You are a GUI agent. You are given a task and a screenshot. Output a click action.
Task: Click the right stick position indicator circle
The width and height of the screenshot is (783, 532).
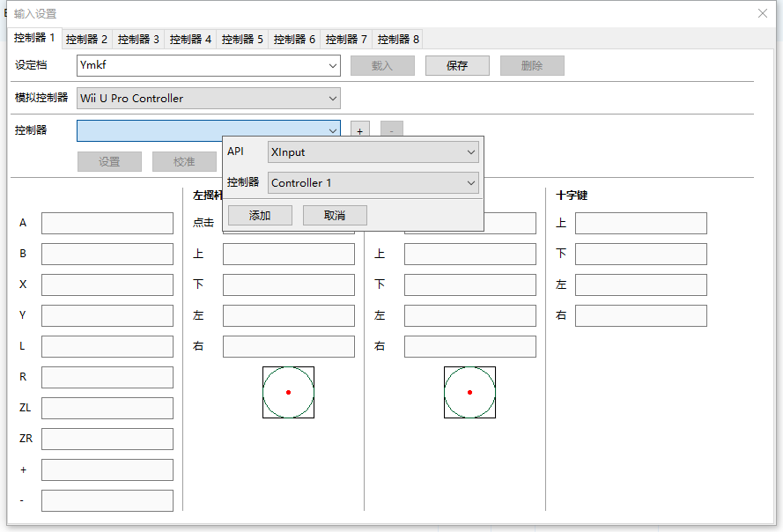[x=469, y=392]
